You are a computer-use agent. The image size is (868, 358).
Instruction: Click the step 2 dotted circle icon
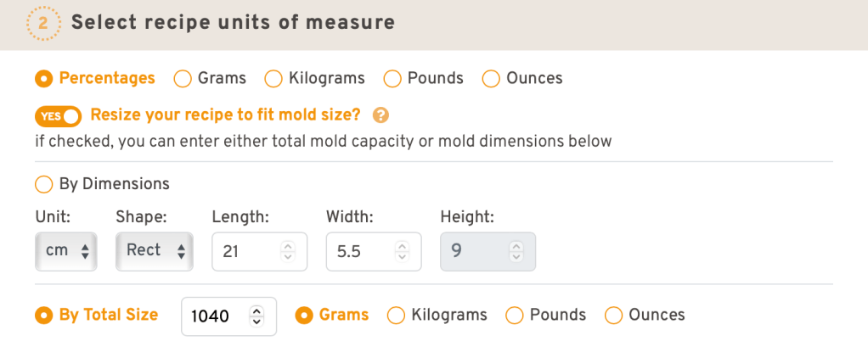click(x=43, y=23)
